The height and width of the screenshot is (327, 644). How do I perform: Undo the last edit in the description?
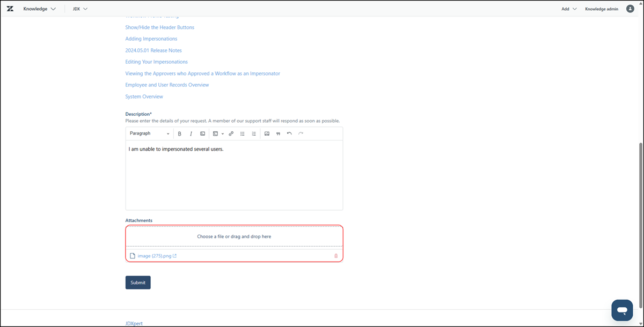click(x=289, y=133)
